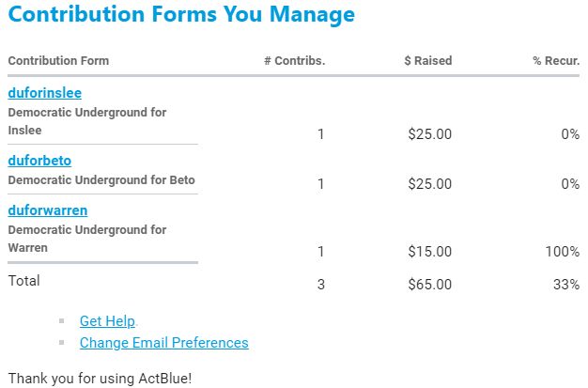Click the % Recur. column header

tap(556, 61)
